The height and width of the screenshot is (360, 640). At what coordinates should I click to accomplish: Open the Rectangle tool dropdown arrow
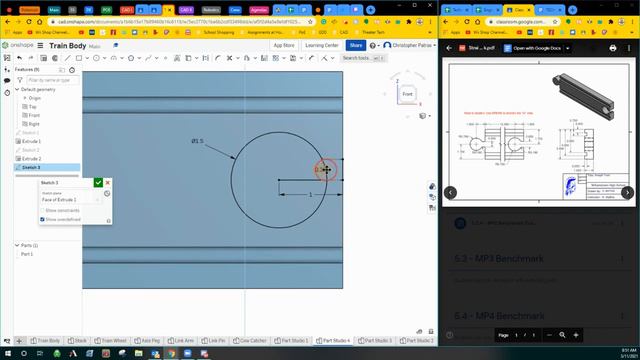[x=87, y=58]
